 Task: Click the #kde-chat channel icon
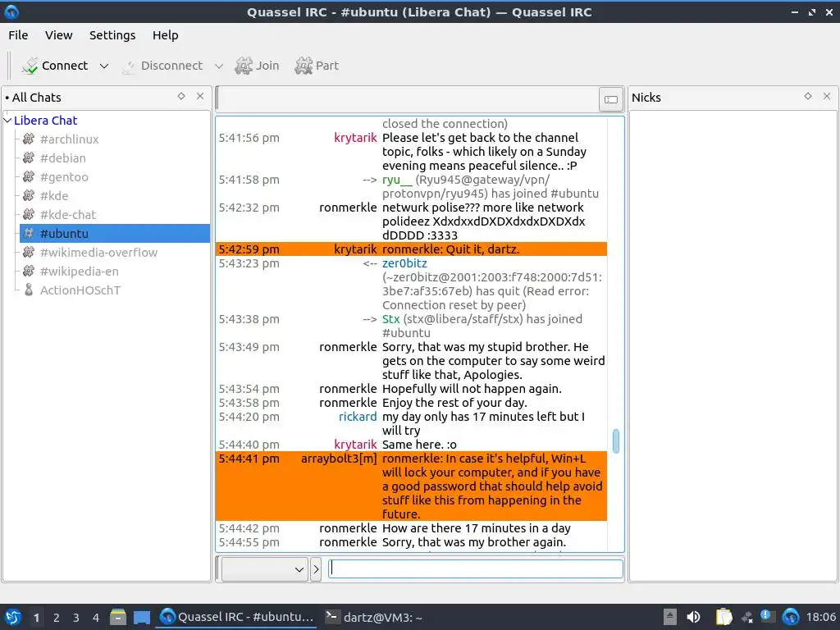[29, 214]
